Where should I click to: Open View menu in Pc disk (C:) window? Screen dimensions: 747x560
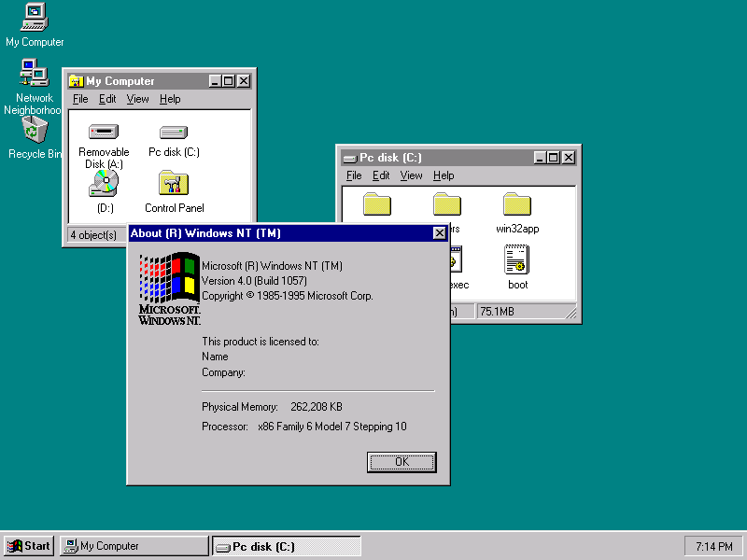pyautogui.click(x=411, y=175)
